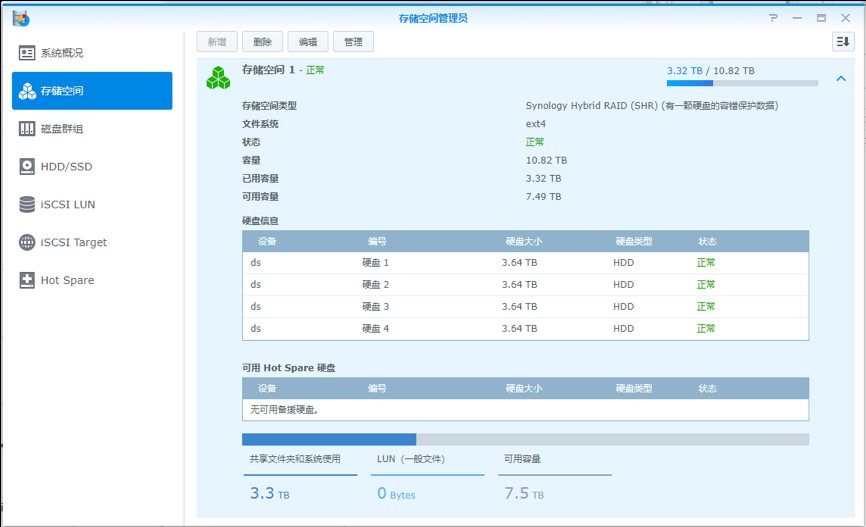Select the 硬盘 1 row in disk table
Viewport: 866px width, 527px height.
[525, 263]
